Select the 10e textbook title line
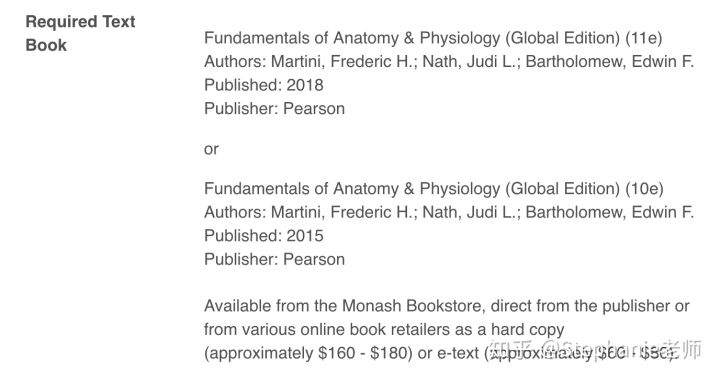Screen dimensions: 720x382 click(433, 188)
